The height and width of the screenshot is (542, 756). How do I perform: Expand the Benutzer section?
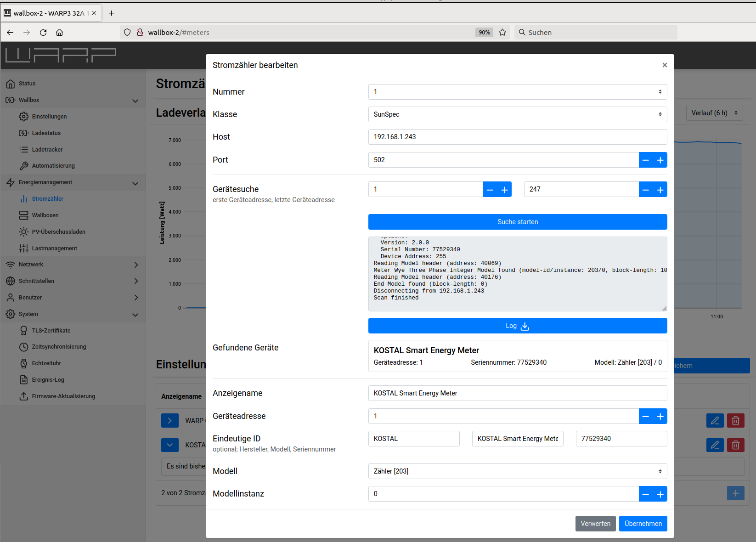click(136, 298)
